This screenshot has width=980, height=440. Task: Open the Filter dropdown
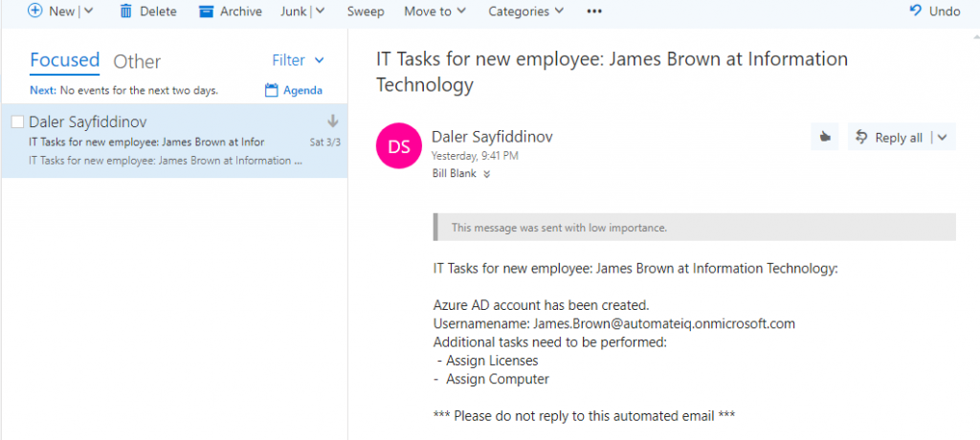(x=298, y=60)
